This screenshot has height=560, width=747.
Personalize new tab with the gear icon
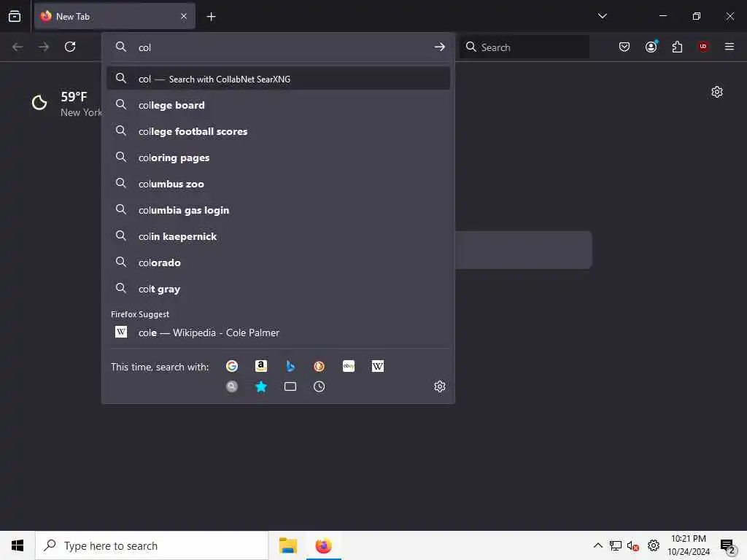[x=717, y=92]
